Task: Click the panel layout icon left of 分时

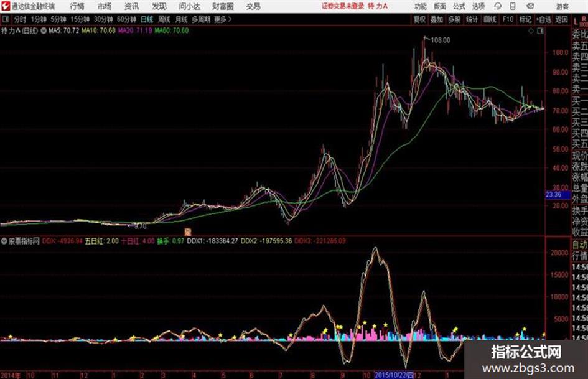Action: point(6,19)
